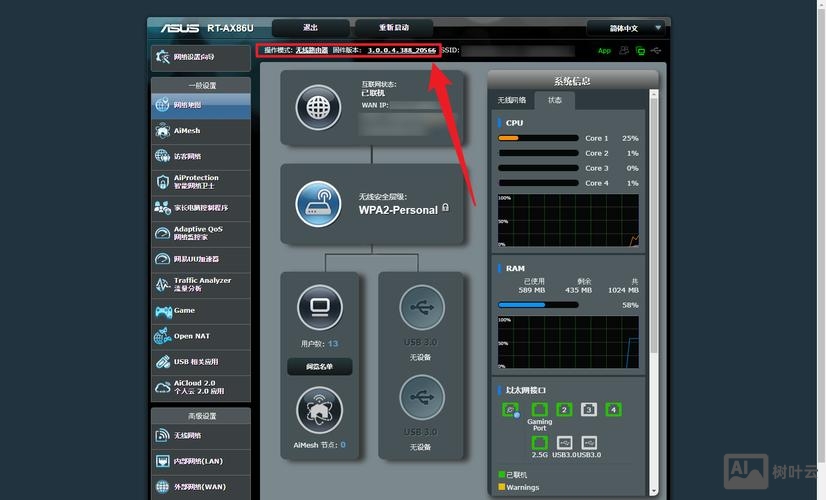Viewport: 826px width, 500px height.
Task: Click the 退出 logout button
Action: pyautogui.click(x=310, y=28)
